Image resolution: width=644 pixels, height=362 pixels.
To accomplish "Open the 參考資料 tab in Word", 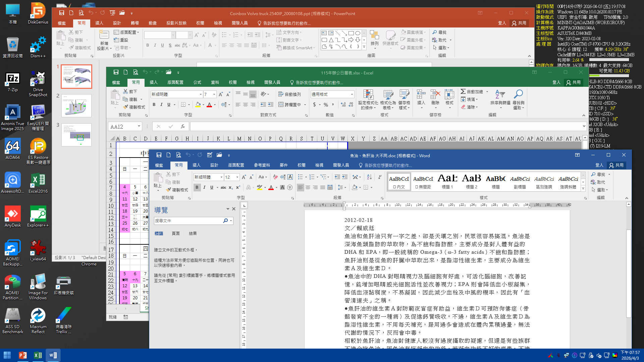I will [x=262, y=165].
